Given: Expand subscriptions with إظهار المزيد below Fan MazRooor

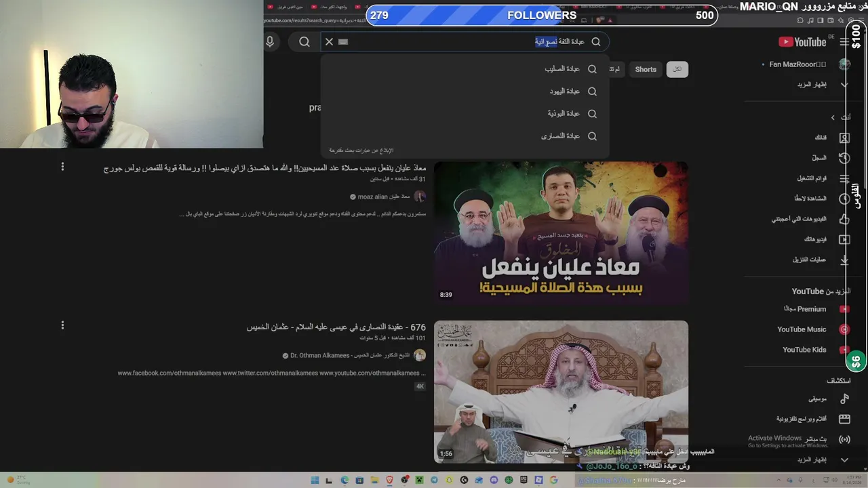Looking at the screenshot, I should click(x=821, y=85).
